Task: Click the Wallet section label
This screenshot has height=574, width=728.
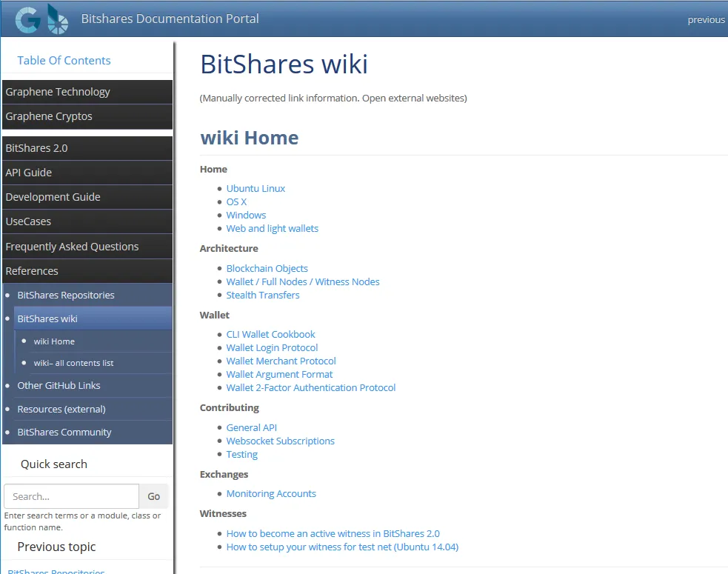Action: click(215, 316)
